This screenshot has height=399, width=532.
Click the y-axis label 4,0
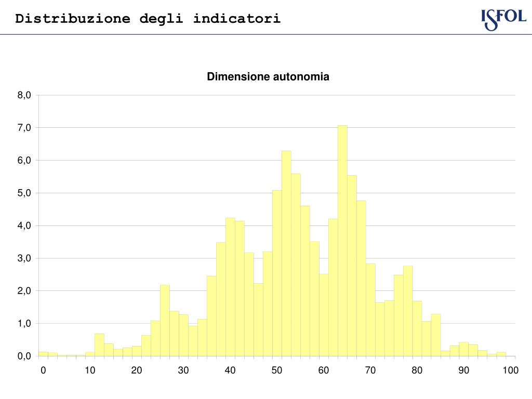(x=24, y=225)
